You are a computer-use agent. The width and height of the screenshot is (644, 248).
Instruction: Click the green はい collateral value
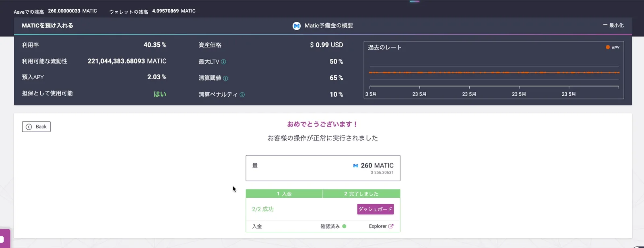point(160,94)
